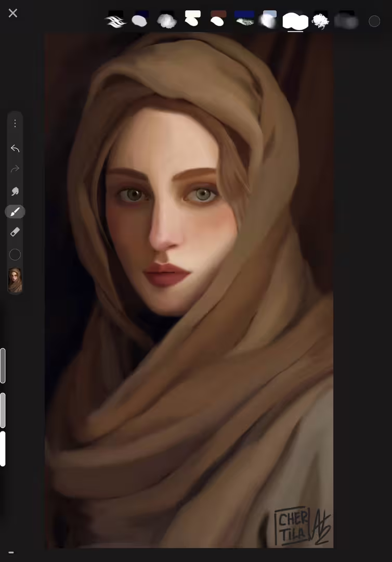Pick the white splatter brush preset

320,20
